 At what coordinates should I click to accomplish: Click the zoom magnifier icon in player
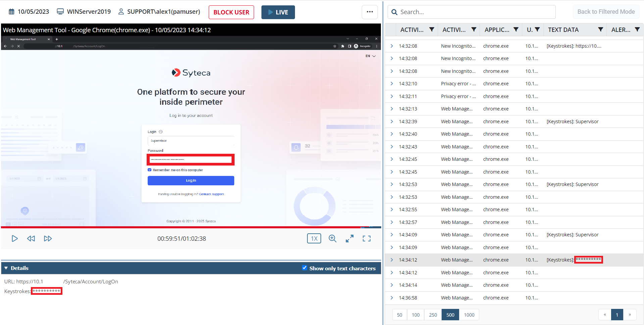[x=332, y=238]
